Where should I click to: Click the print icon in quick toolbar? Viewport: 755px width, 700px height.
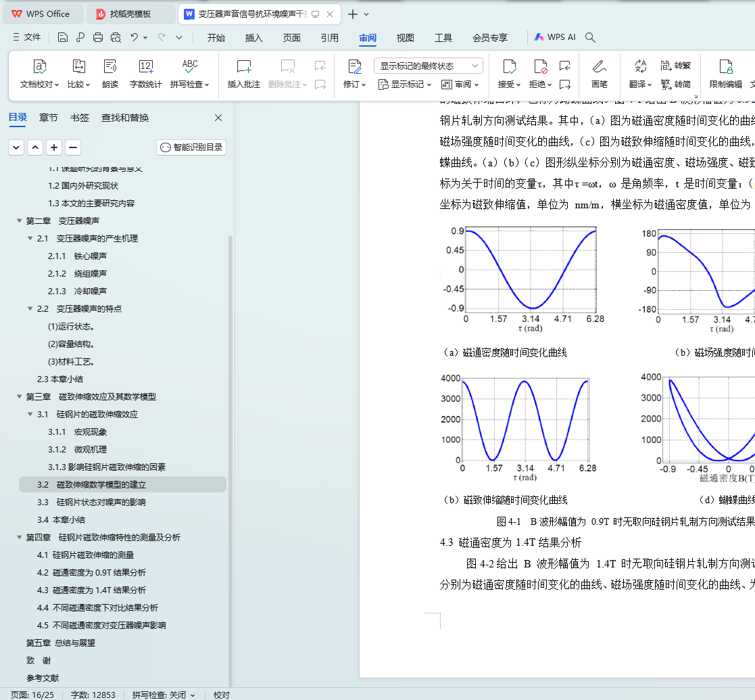click(x=98, y=38)
